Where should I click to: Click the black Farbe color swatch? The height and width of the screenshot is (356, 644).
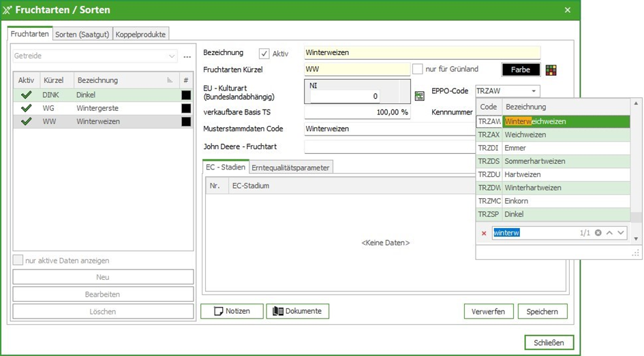click(x=521, y=69)
